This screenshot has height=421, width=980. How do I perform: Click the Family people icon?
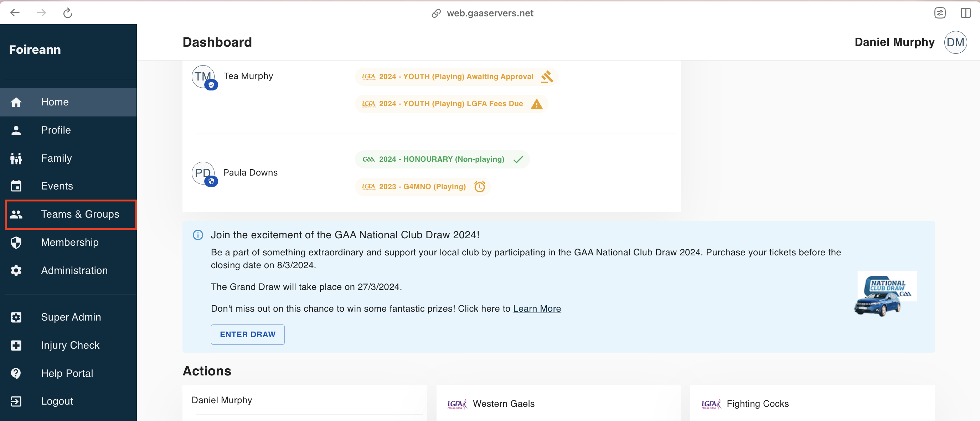(16, 158)
